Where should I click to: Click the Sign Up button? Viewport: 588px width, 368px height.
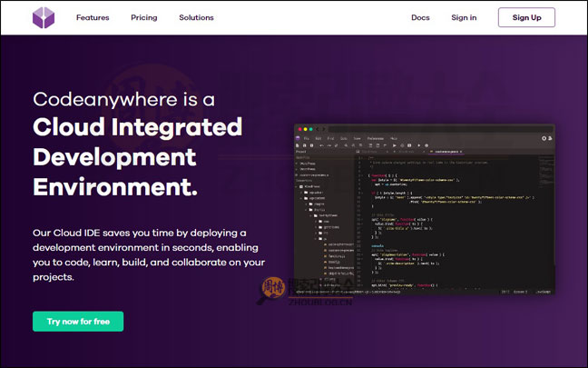526,17
